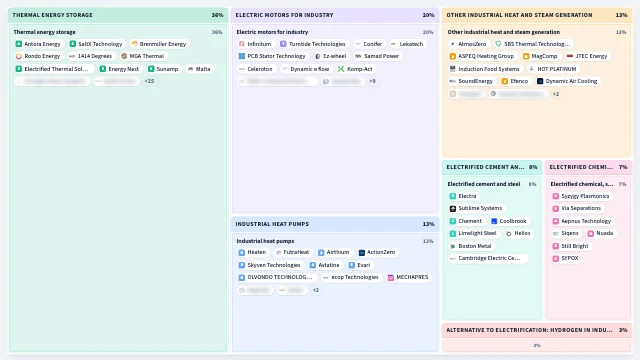This screenshot has height=360, width=640.
Task: Click the MECHAPRES pink logo icon
Action: 391,278
